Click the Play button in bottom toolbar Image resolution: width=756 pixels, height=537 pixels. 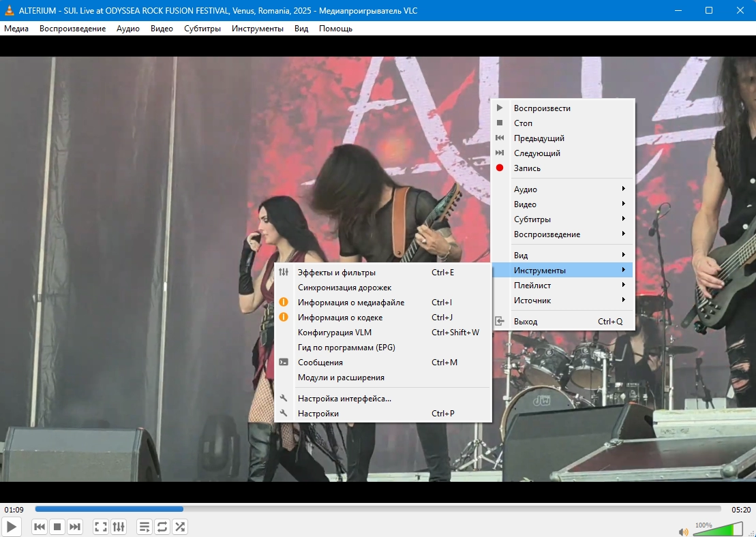(12, 527)
